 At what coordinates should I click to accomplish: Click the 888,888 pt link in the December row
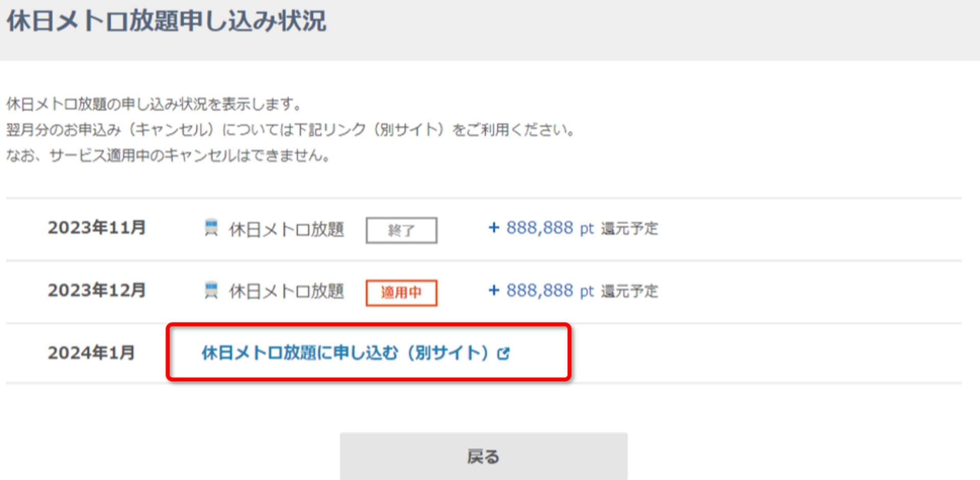(x=549, y=291)
